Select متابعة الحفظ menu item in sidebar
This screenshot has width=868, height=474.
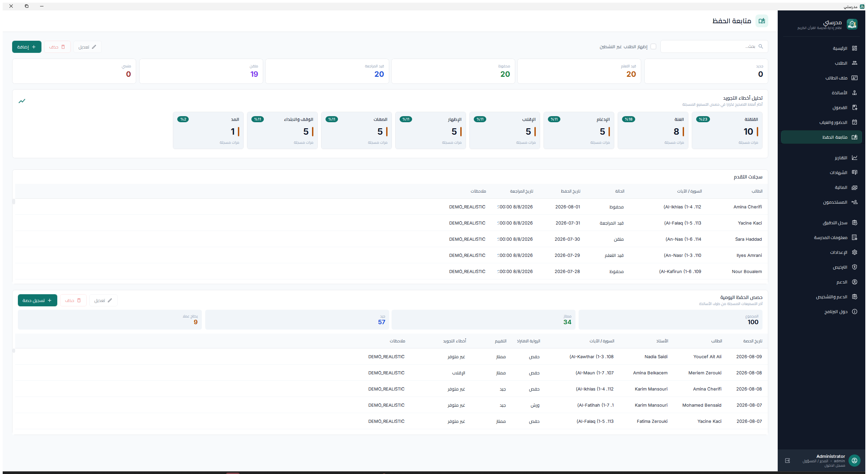click(821, 137)
